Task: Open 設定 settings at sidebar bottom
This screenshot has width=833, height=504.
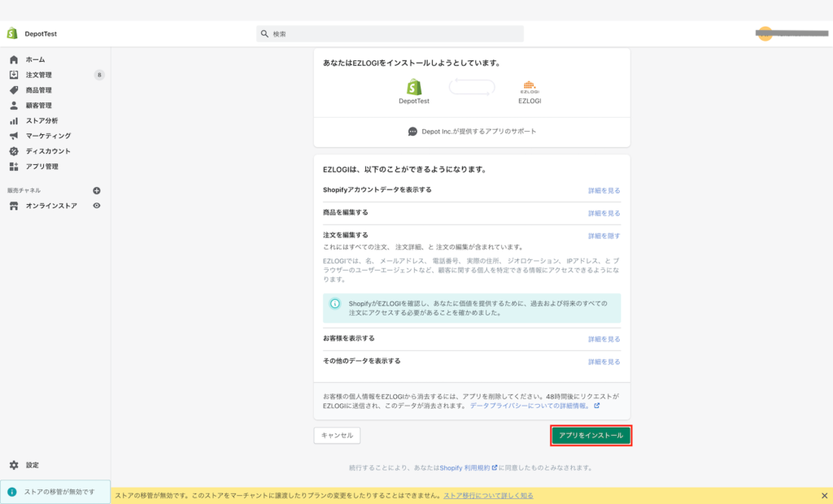Action: [x=32, y=465]
